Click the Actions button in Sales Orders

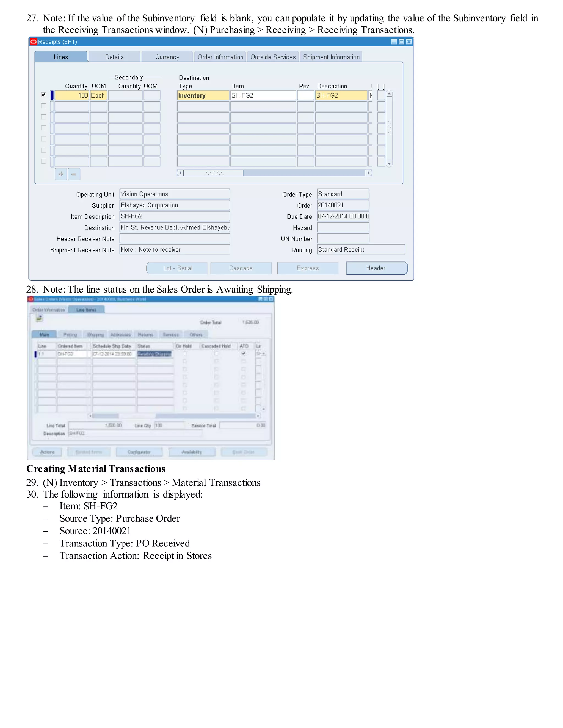[x=47, y=452]
